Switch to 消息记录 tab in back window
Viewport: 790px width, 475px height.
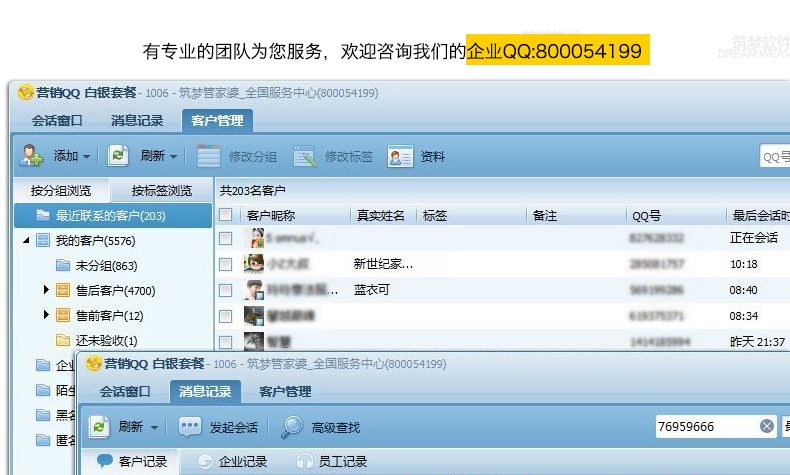pos(137,121)
